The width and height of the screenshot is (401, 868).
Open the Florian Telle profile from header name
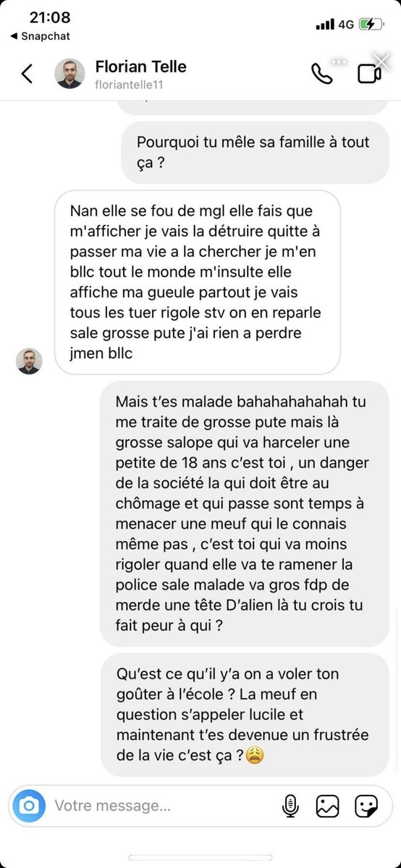click(141, 67)
